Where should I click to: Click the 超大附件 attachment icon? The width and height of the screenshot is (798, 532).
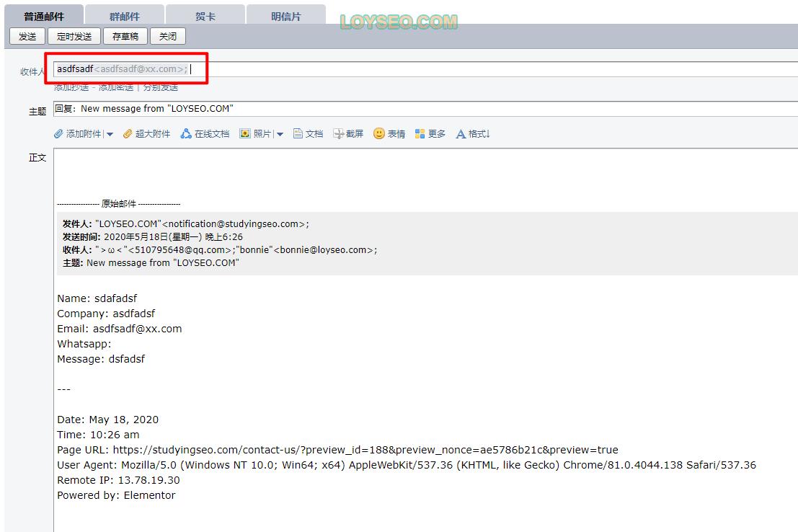click(x=128, y=134)
